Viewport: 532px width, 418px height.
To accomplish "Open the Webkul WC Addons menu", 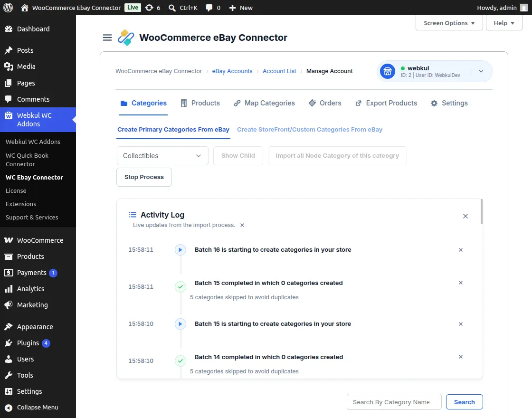I will pyautogui.click(x=38, y=120).
